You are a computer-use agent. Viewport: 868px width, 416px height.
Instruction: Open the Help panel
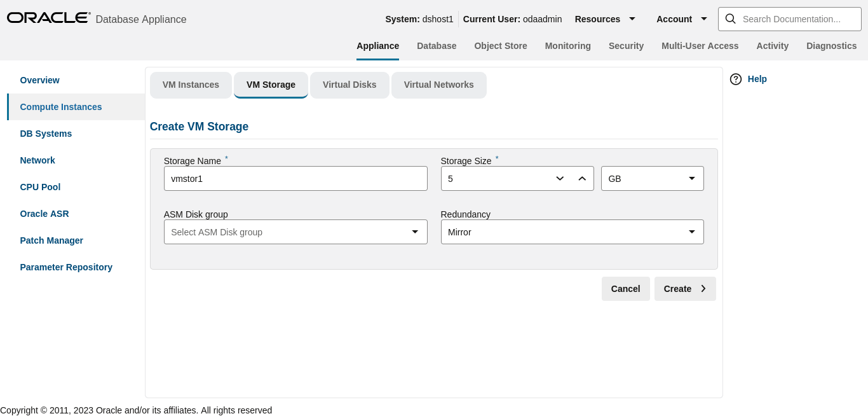748,79
